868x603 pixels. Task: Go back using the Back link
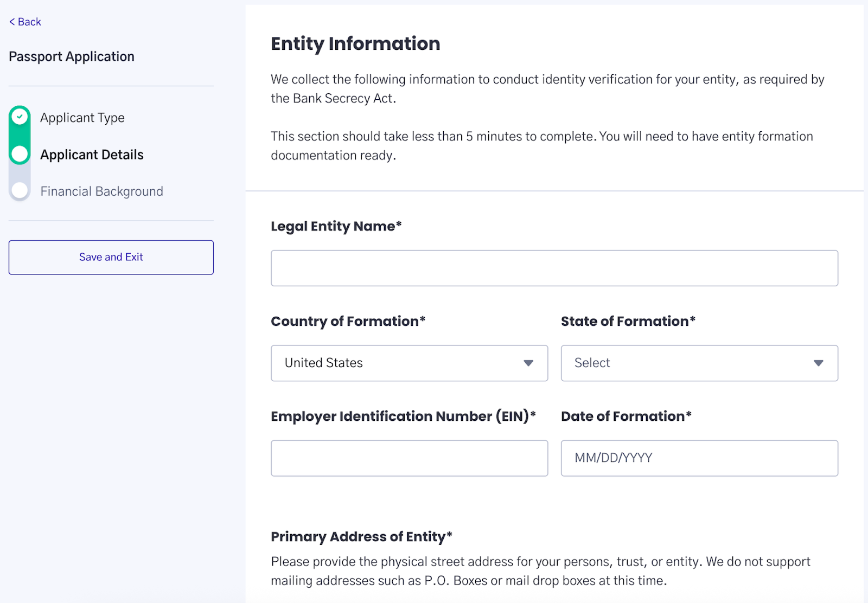pos(25,22)
